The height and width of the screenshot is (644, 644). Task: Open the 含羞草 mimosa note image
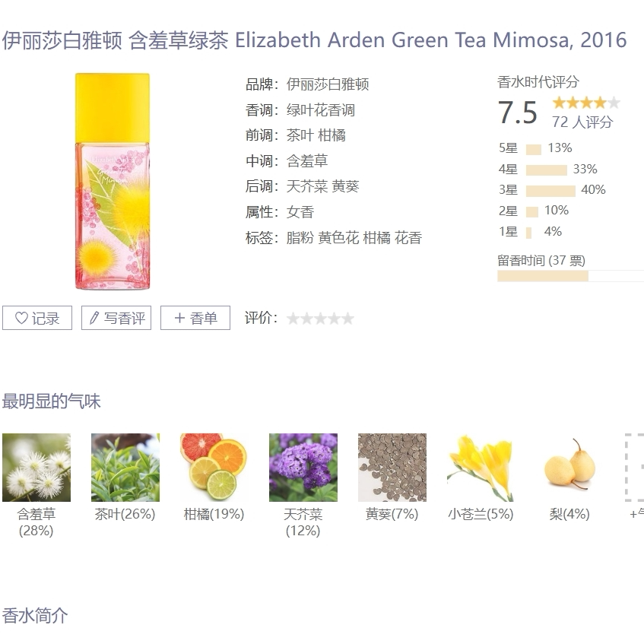[36, 468]
